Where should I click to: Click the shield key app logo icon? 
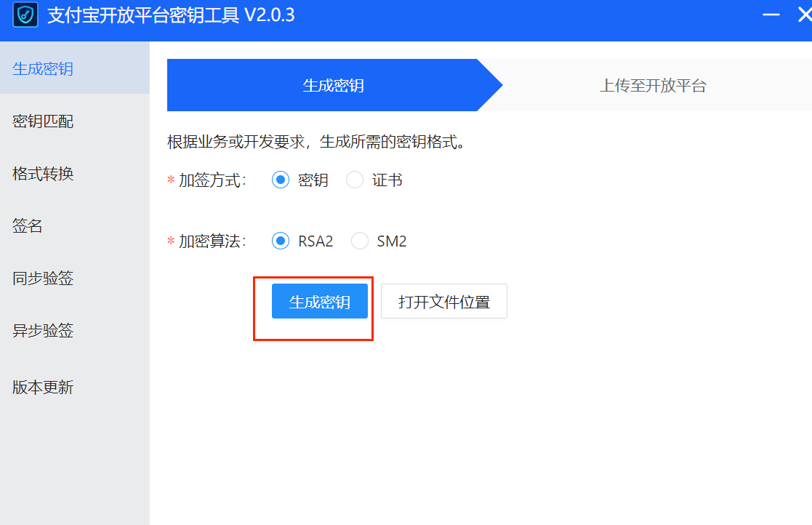click(25, 15)
